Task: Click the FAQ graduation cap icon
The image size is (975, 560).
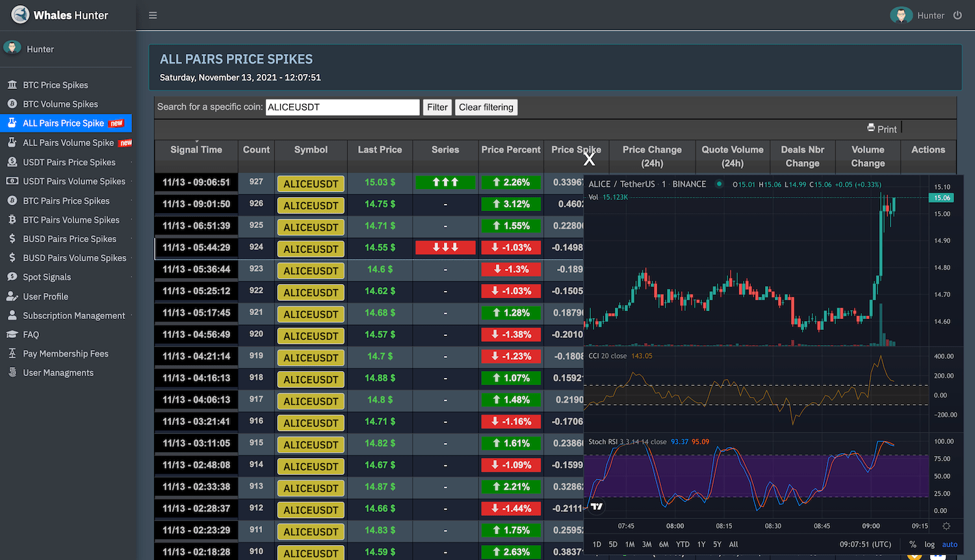Action: point(12,335)
